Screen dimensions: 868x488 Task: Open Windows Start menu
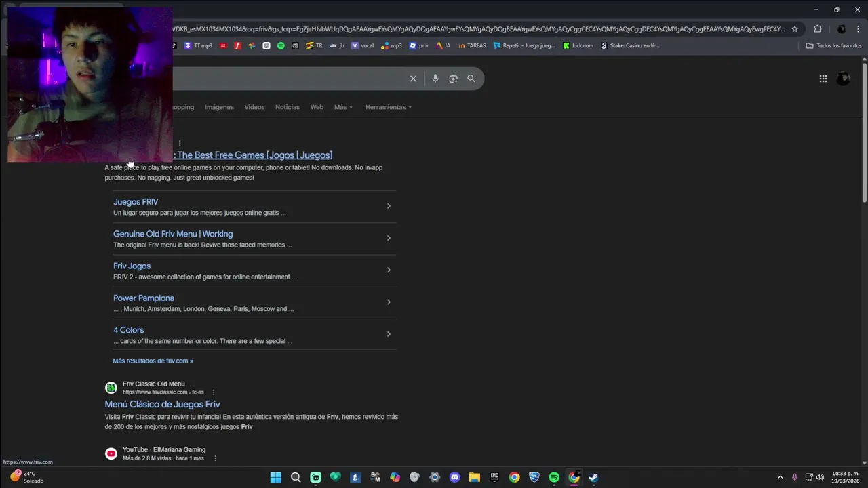[x=275, y=477]
